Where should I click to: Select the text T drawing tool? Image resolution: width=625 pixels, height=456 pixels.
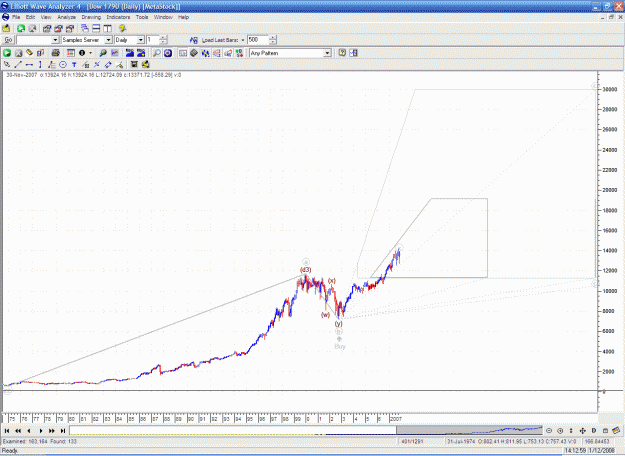(74, 64)
